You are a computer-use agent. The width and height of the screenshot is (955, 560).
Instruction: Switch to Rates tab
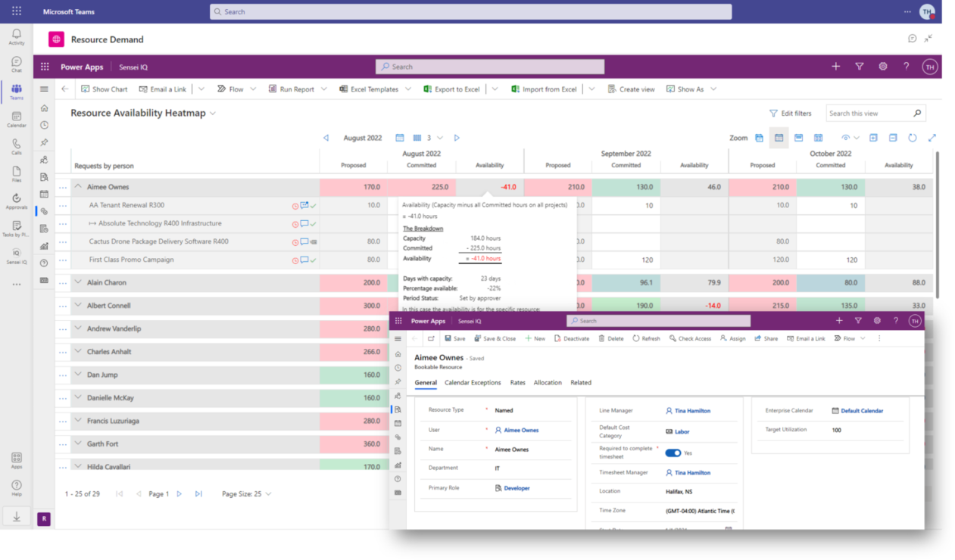517,382
